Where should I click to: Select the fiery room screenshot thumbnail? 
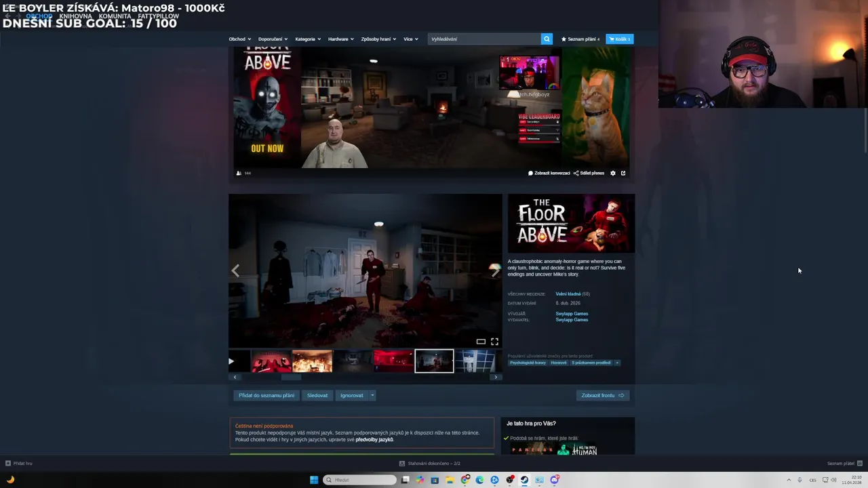click(312, 361)
